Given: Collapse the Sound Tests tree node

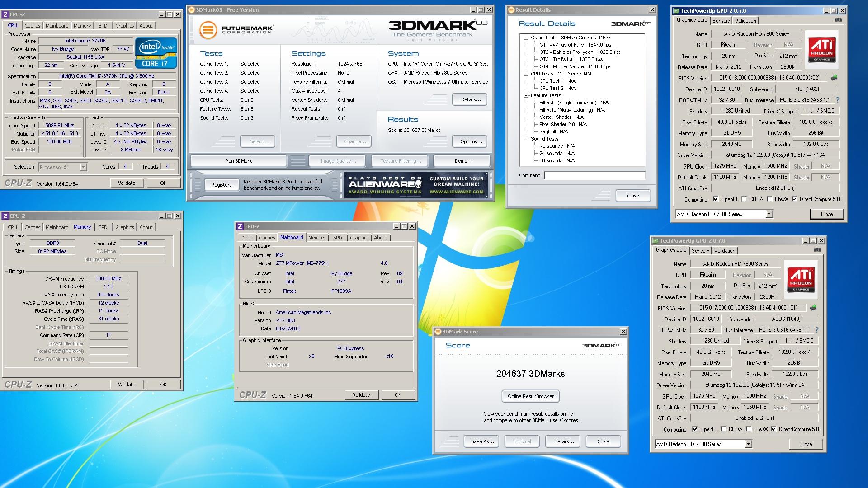Looking at the screenshot, I should (526, 139).
